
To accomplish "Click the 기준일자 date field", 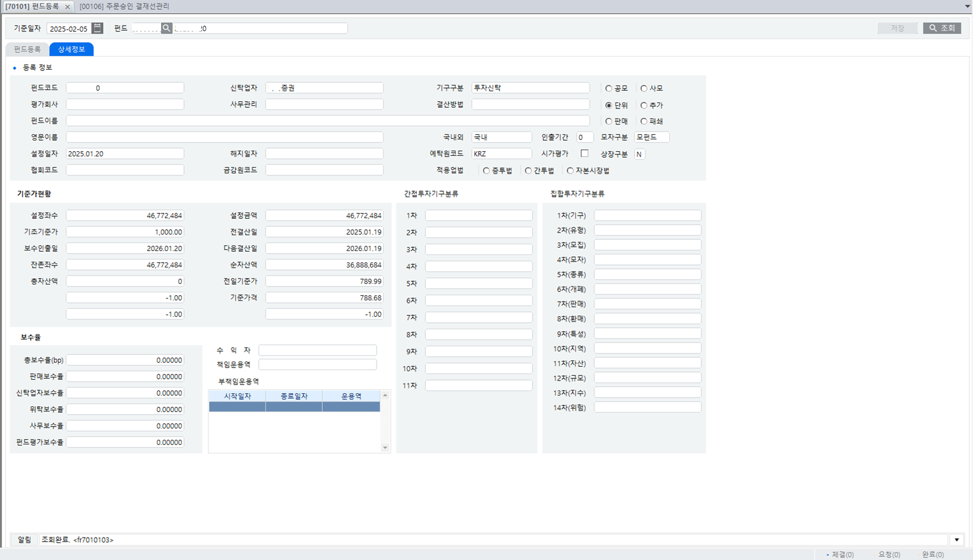I will 69,28.
